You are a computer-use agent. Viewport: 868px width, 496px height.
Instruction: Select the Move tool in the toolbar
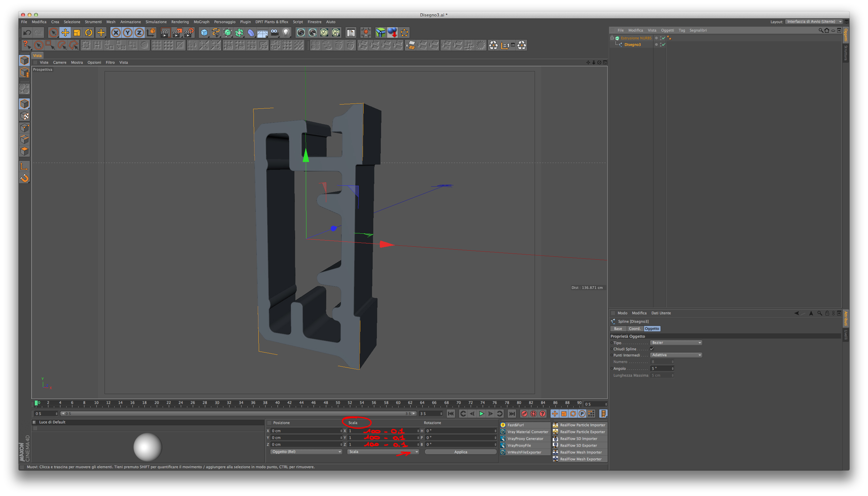65,33
